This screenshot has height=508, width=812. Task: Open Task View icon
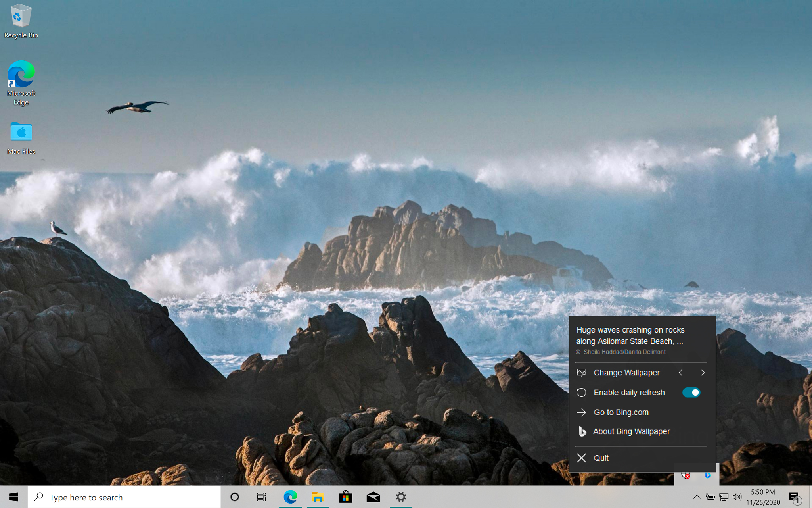pyautogui.click(x=262, y=497)
